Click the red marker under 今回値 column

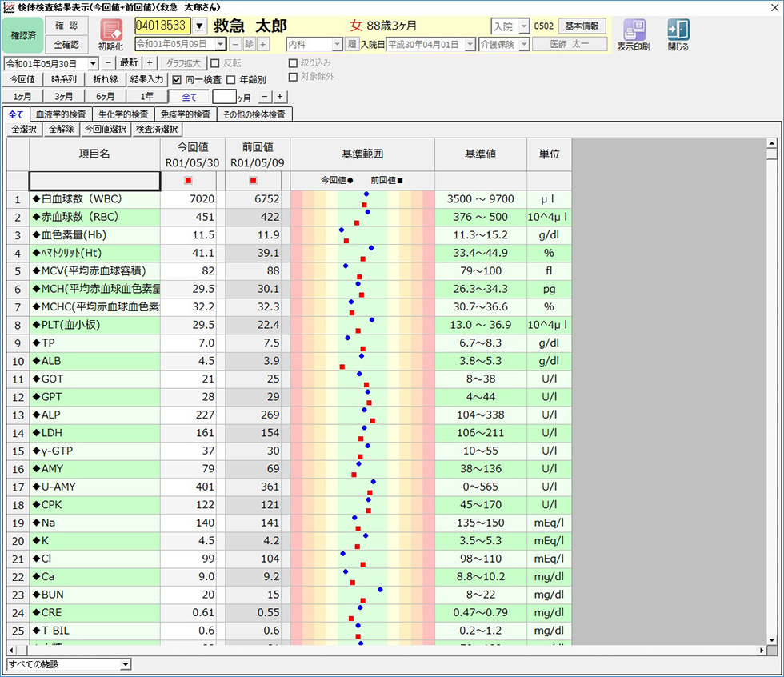[188, 181]
